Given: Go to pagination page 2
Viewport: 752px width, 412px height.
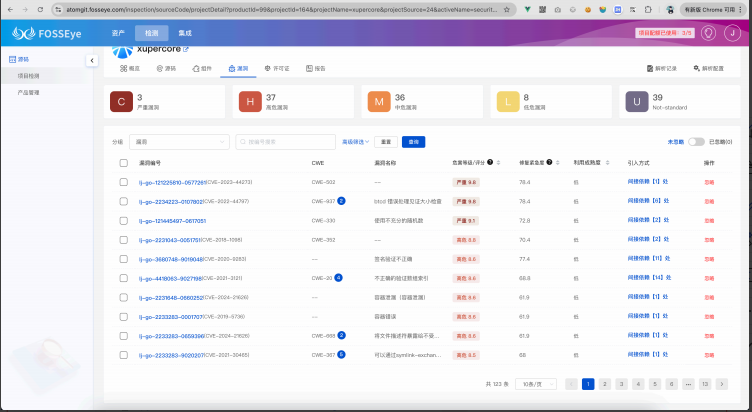Looking at the screenshot, I should point(605,384).
